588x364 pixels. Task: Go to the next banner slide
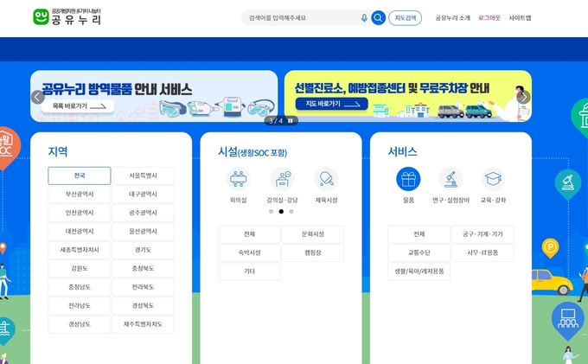pos(523,97)
